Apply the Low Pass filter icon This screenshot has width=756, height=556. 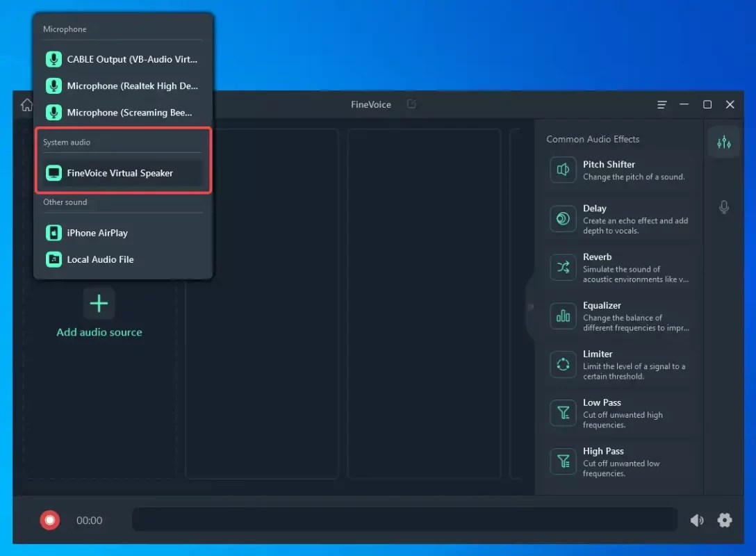[563, 414]
